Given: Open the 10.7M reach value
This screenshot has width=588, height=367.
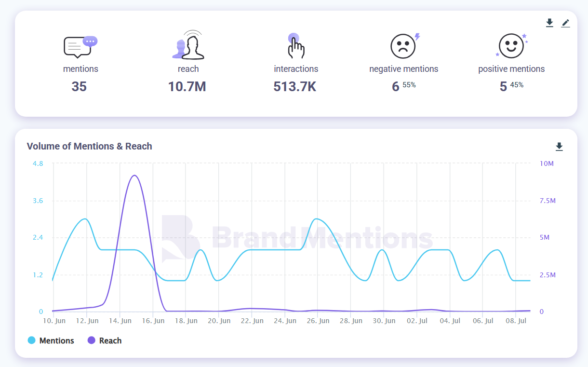Looking at the screenshot, I should click(187, 86).
